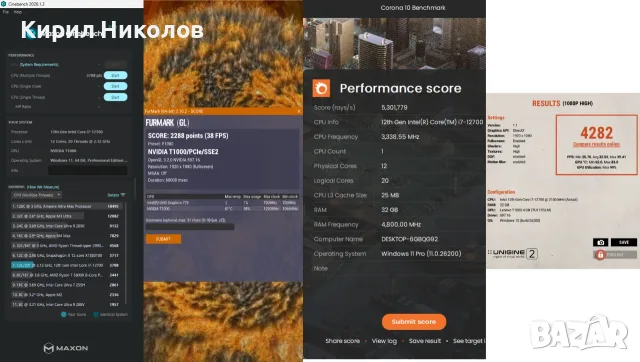This screenshot has height=362, width=640.
Task: Click the computer name DESKTOP-6GBQG92
Action: coord(409,239)
